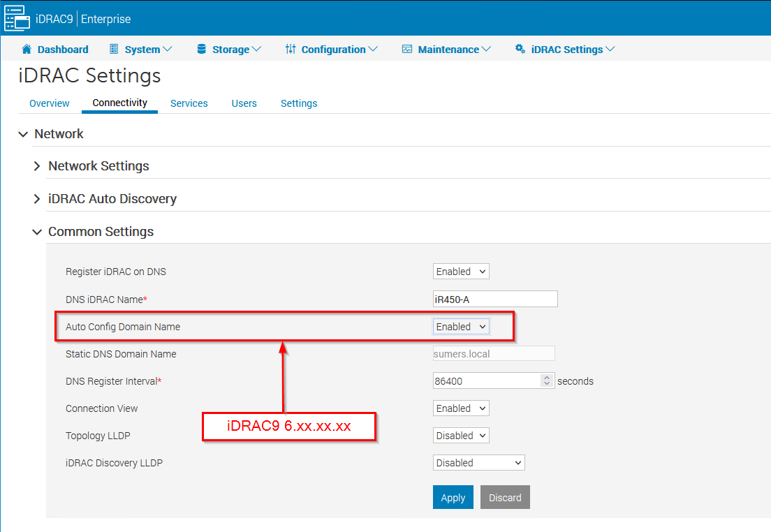Click the Maintenance icon in the menu bar
The width and height of the screenshot is (771, 532).
tap(407, 49)
